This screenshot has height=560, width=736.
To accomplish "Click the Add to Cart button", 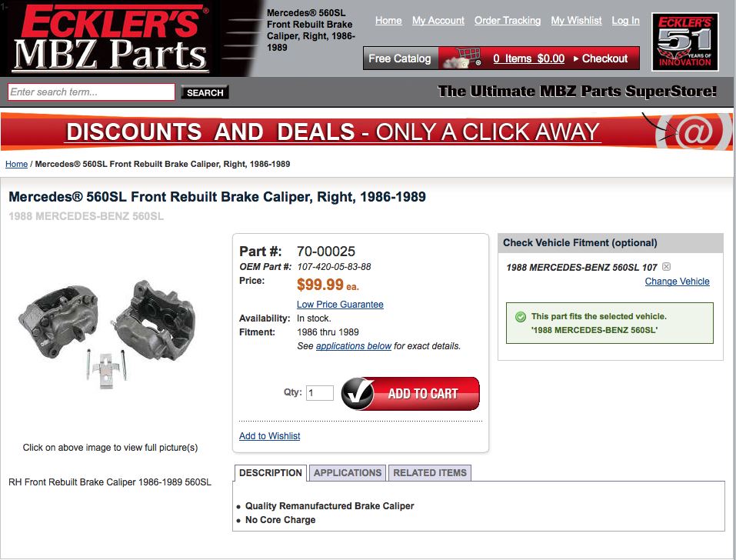I will tap(411, 393).
